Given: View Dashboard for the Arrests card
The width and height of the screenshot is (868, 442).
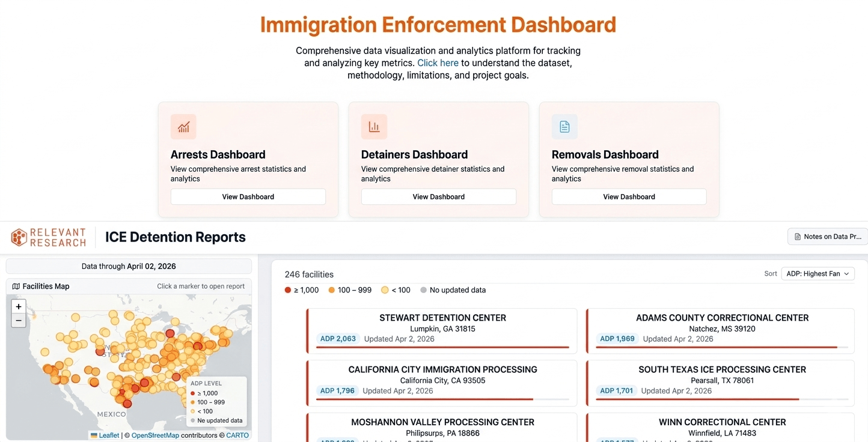Looking at the screenshot, I should point(248,197).
